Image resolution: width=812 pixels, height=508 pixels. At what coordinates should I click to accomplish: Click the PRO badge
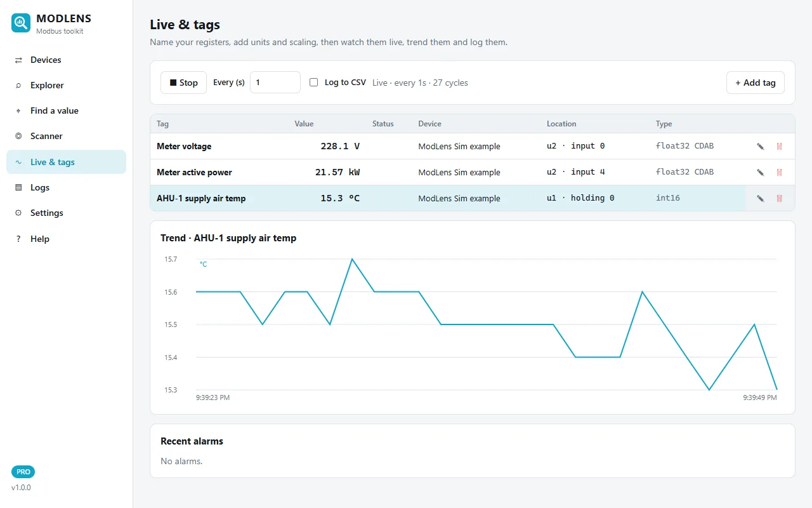[23, 472]
